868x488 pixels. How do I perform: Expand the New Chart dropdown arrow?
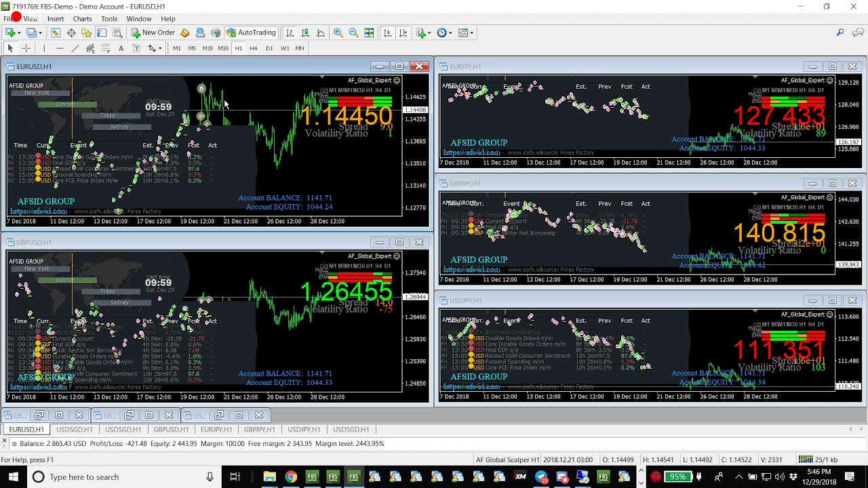click(20, 33)
